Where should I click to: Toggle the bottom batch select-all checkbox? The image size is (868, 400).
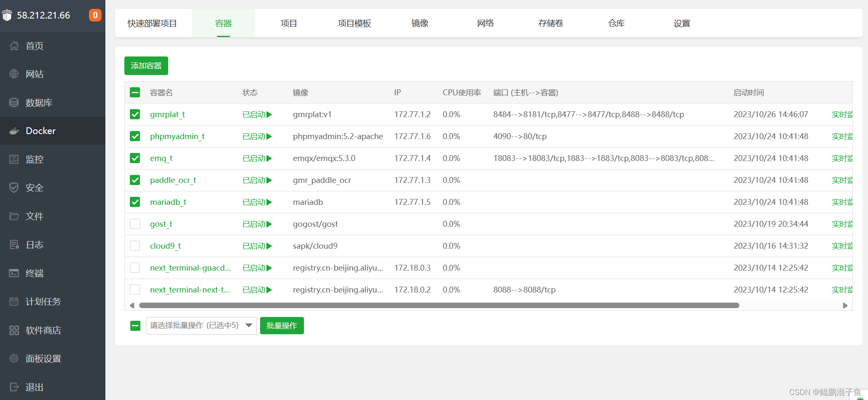click(x=135, y=325)
